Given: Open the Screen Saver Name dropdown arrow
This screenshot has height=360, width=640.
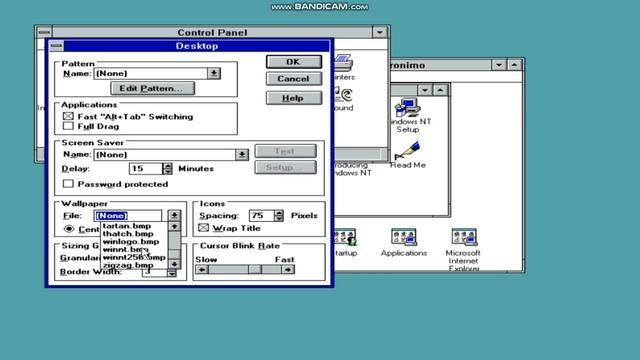Looking at the screenshot, I should coord(242,155).
